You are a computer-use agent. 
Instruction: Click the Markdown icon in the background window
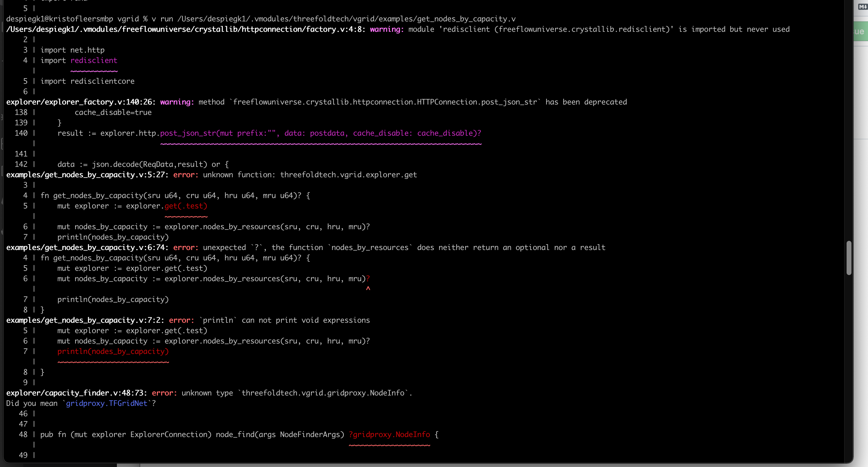[x=862, y=6]
